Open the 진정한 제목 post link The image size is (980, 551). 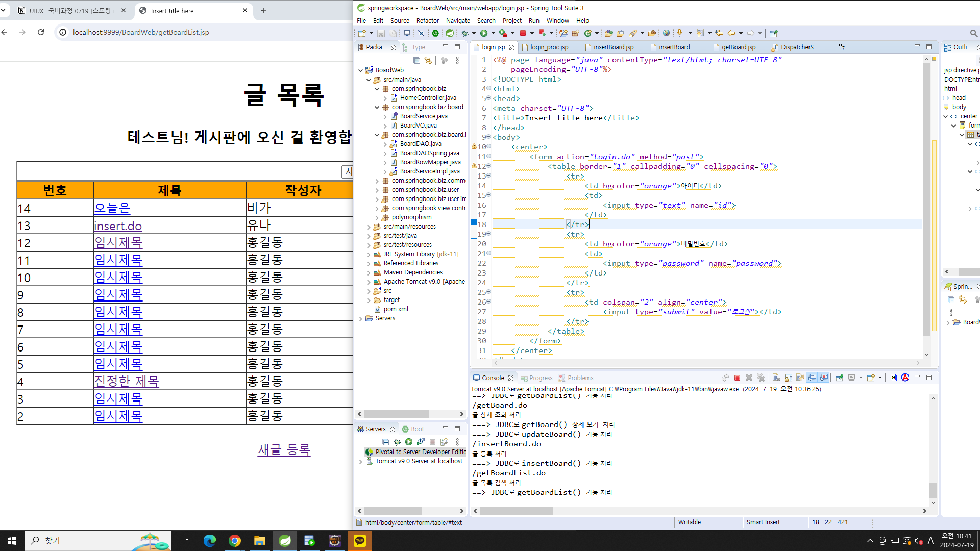(127, 381)
